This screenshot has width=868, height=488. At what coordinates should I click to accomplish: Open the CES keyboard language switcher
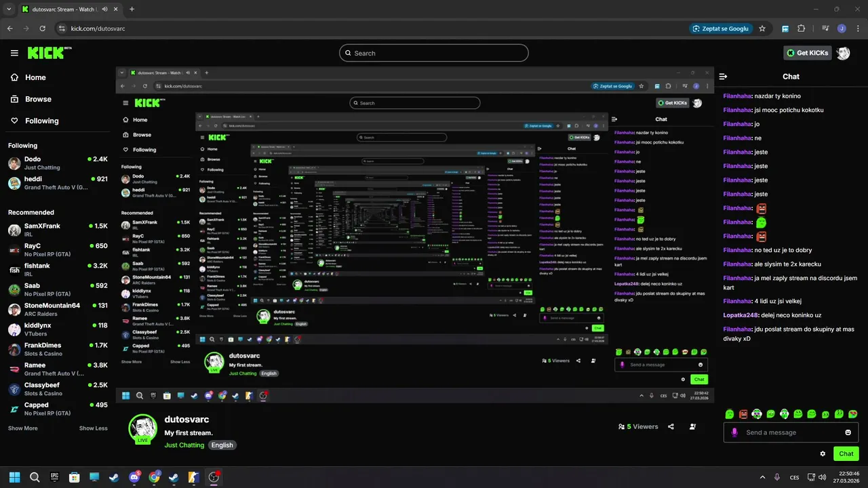coord(794,477)
